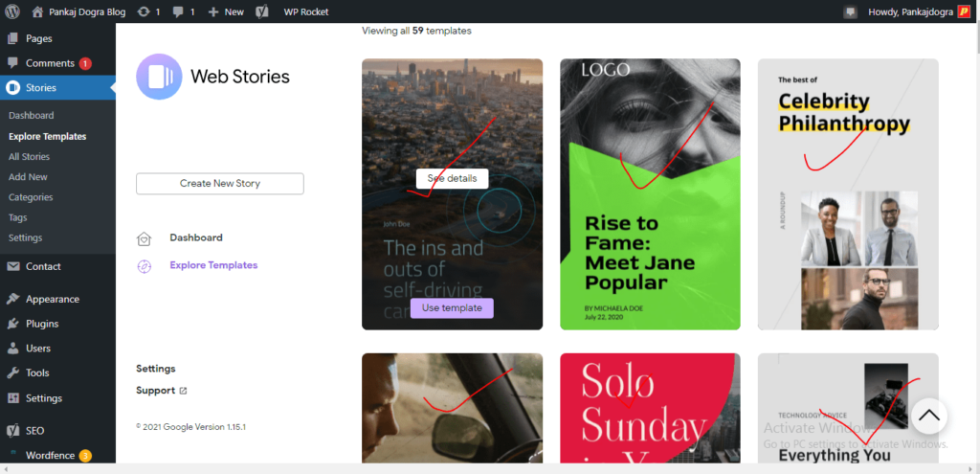Click the Wordfence notification badge
The height and width of the screenshot is (474, 980).
click(x=85, y=455)
